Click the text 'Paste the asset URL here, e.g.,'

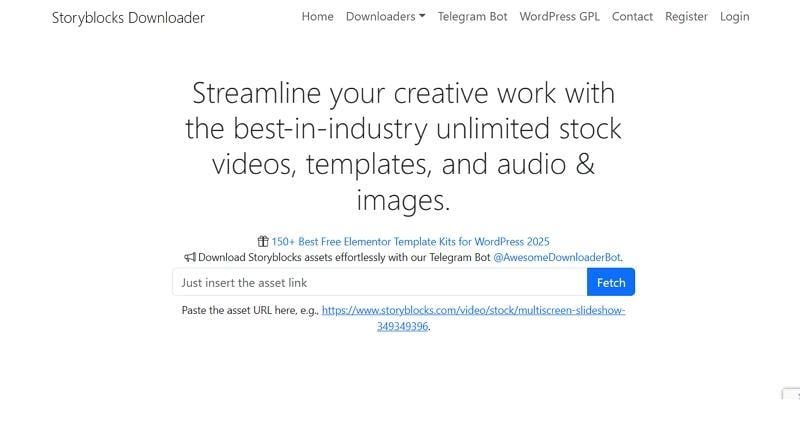click(251, 310)
